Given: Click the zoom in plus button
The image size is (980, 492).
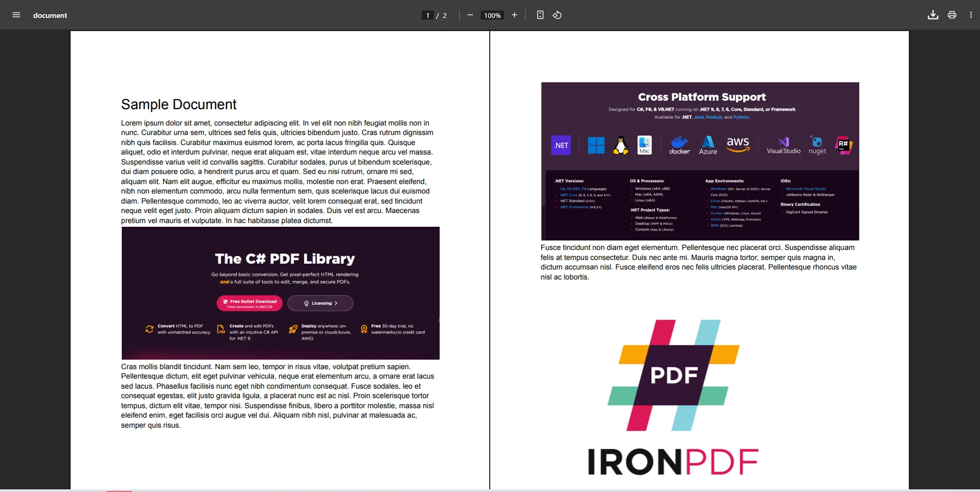Looking at the screenshot, I should tap(515, 15).
